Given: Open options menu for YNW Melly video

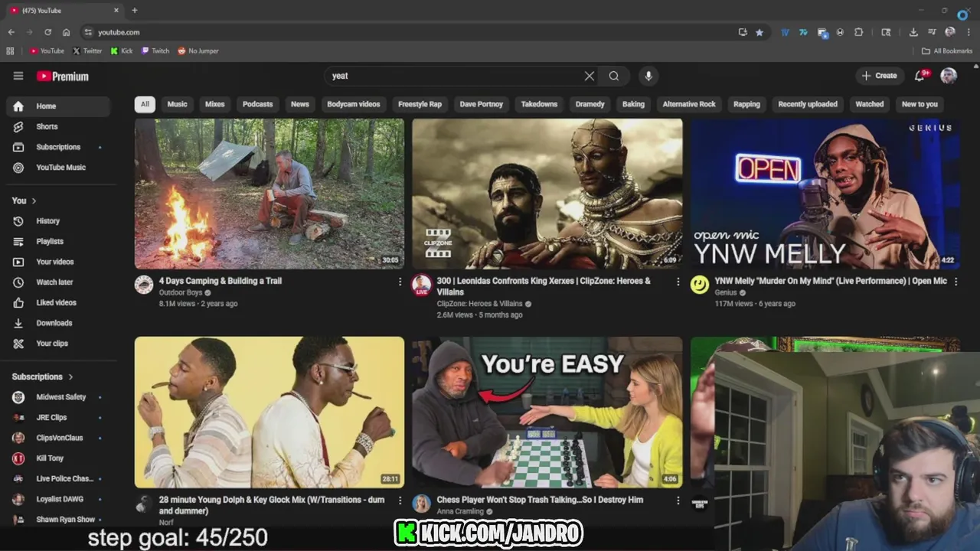Looking at the screenshot, I should point(955,282).
